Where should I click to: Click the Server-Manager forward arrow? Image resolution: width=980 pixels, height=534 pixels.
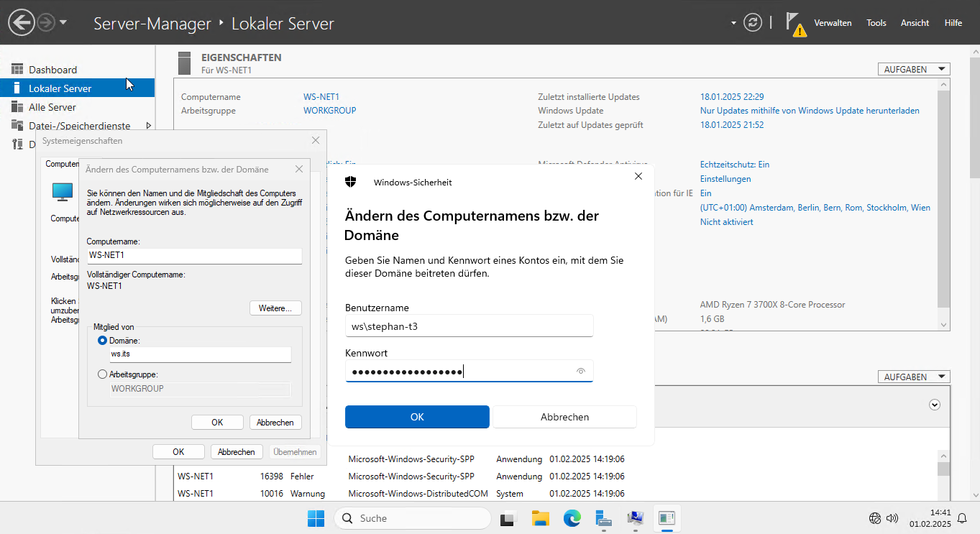point(47,22)
